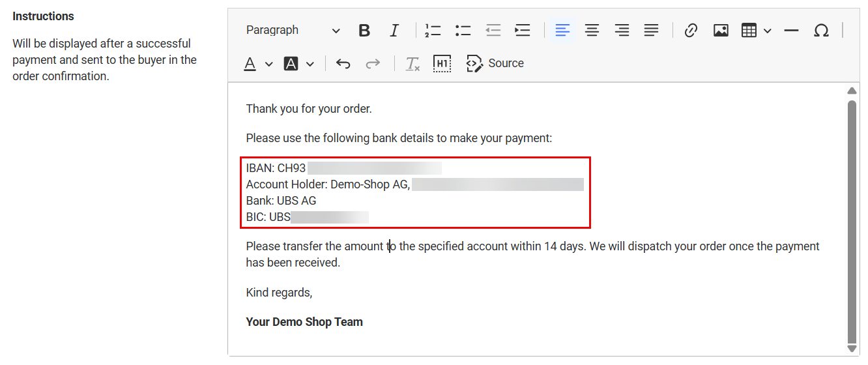Enable left text alignment
Image resolution: width=868 pixels, height=365 pixels.
(x=562, y=31)
